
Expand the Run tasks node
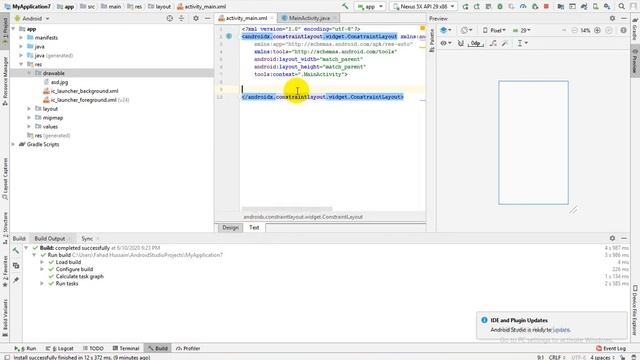pyautogui.click(x=42, y=283)
